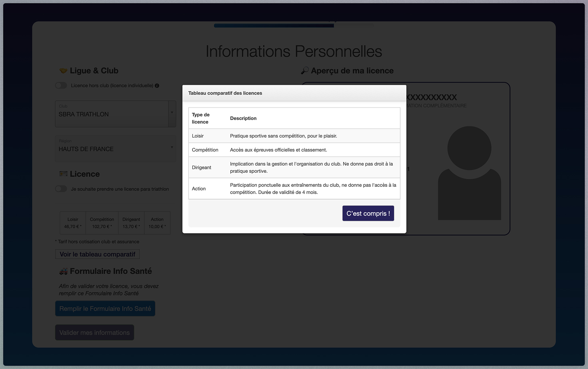Click the info icon beside Licence hors club
588x369 pixels.
(x=157, y=86)
